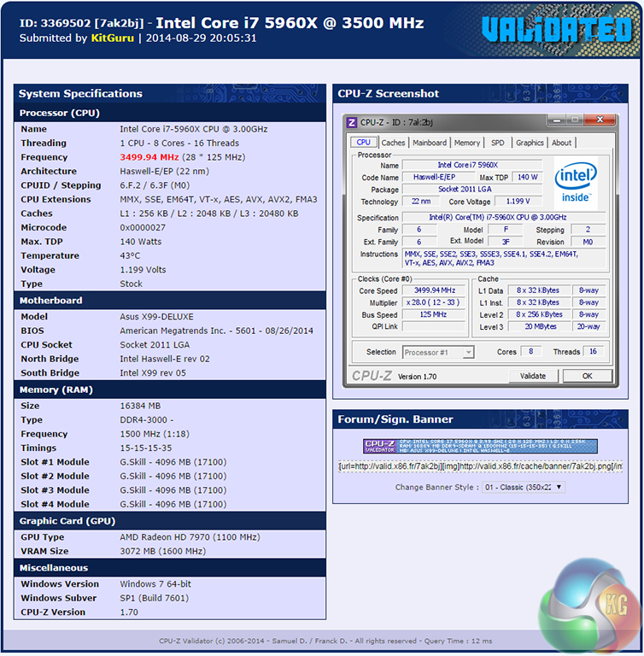
Task: Open the Change Banner Style dropdown
Action: (524, 488)
